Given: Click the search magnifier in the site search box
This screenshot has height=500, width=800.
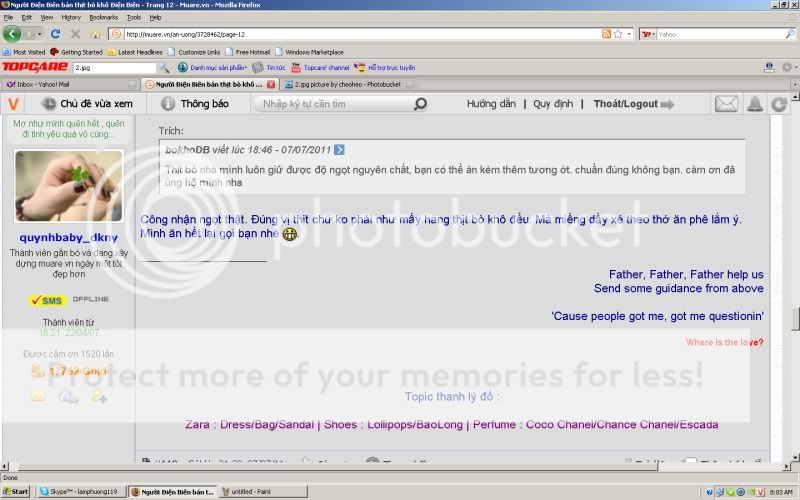Looking at the screenshot, I should click(420, 104).
